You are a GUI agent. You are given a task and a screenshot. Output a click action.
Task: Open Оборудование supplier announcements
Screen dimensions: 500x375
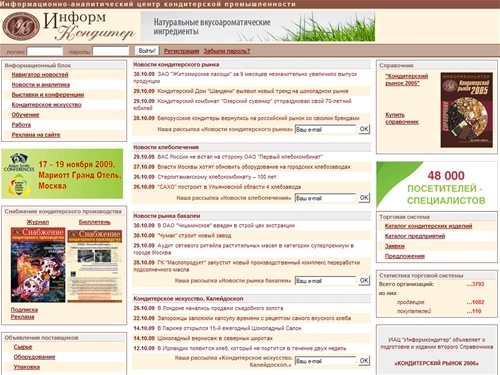point(34,357)
